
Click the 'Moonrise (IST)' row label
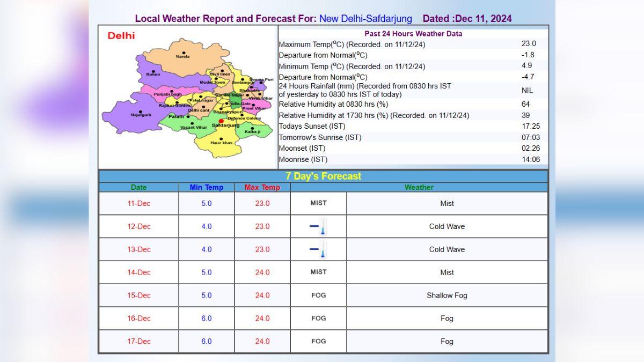pos(303,159)
